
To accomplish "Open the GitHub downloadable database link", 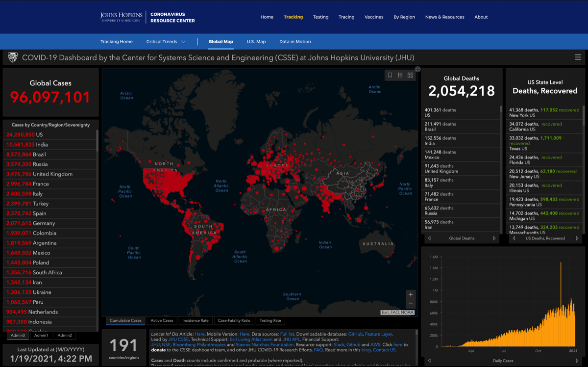I will [356, 334].
